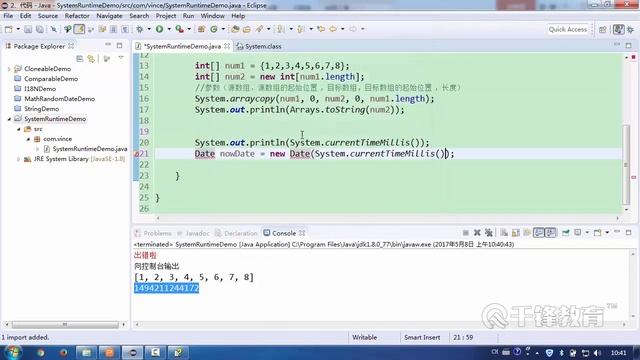This screenshot has width=640, height=360.
Task: Click the Forward navigation arrow
Action: point(353,29)
